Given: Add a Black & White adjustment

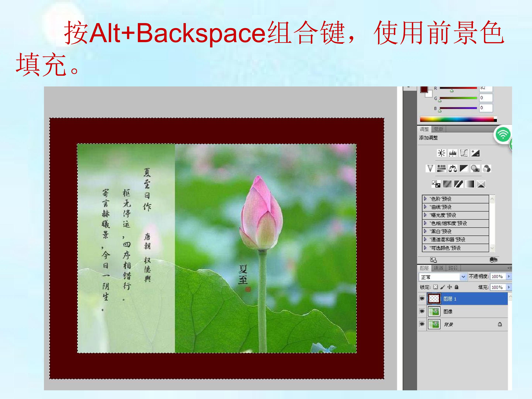Looking at the screenshot, I should click(x=464, y=168).
